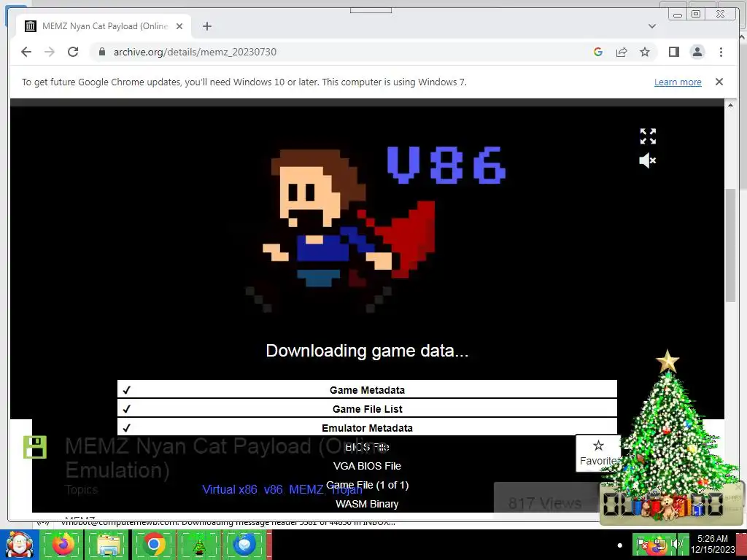
Task: Open Chrome side panel
Action: pos(673,52)
